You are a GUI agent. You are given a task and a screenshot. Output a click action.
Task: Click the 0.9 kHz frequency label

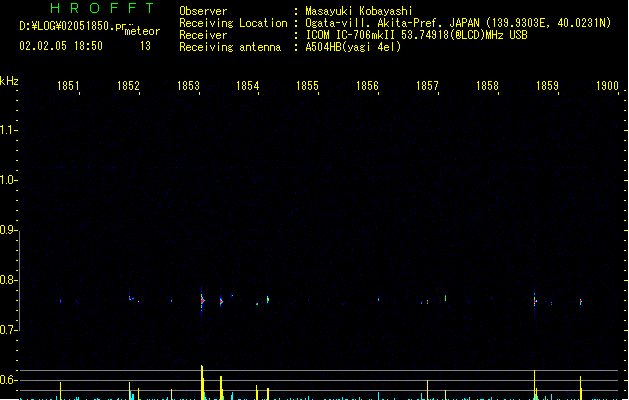(7, 230)
